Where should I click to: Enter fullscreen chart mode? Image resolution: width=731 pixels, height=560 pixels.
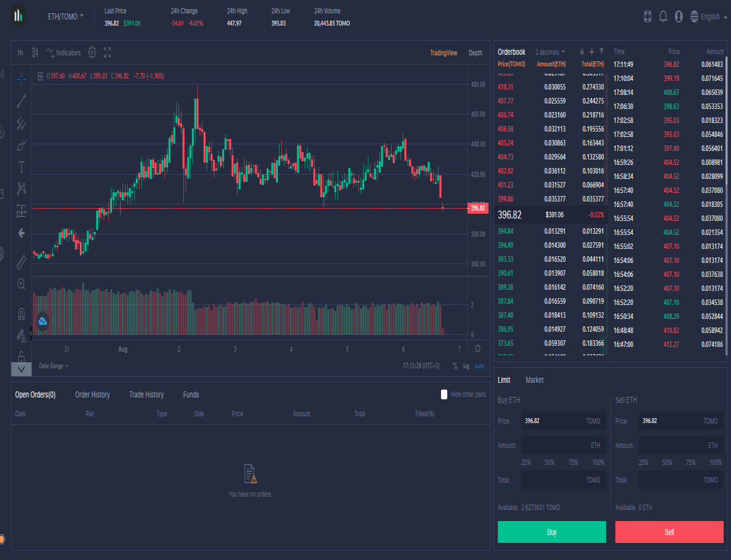click(108, 52)
